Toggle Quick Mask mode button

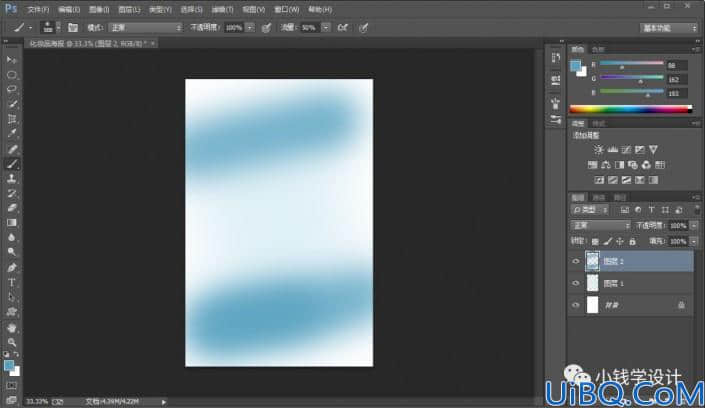tap(12, 386)
